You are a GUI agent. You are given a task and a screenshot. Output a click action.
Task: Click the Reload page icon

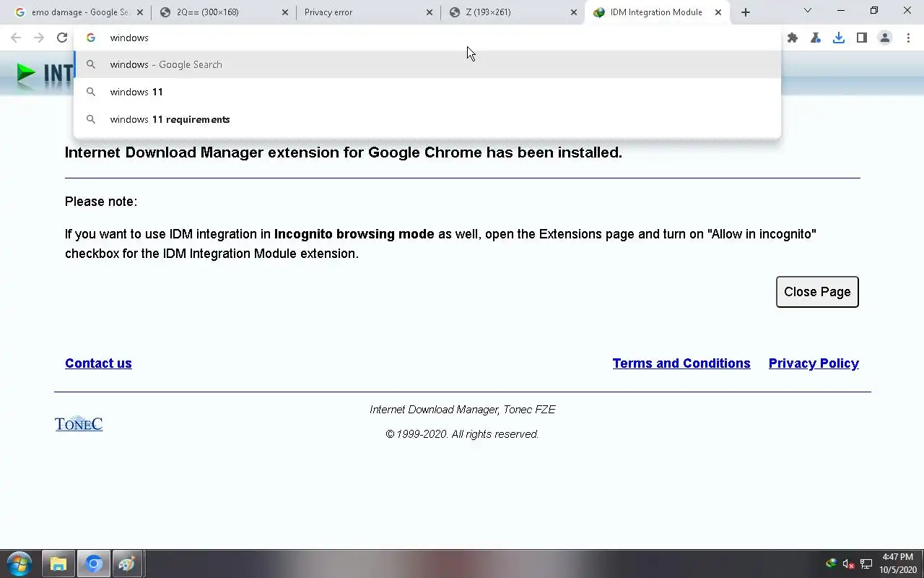click(x=62, y=38)
